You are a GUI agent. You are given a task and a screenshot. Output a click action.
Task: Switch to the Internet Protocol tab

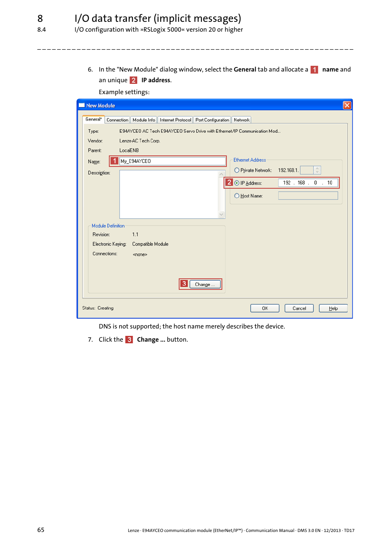point(175,120)
